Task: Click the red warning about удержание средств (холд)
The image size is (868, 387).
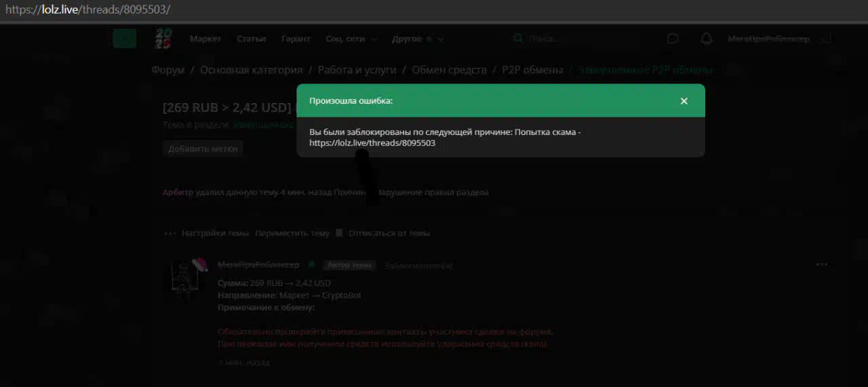Action: point(383,344)
